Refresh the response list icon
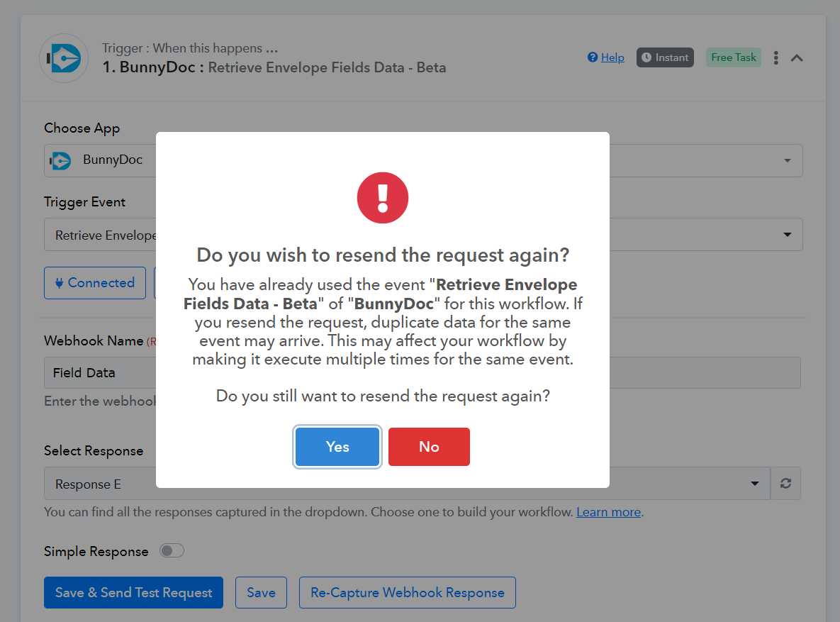The height and width of the screenshot is (622, 840). 785,484
